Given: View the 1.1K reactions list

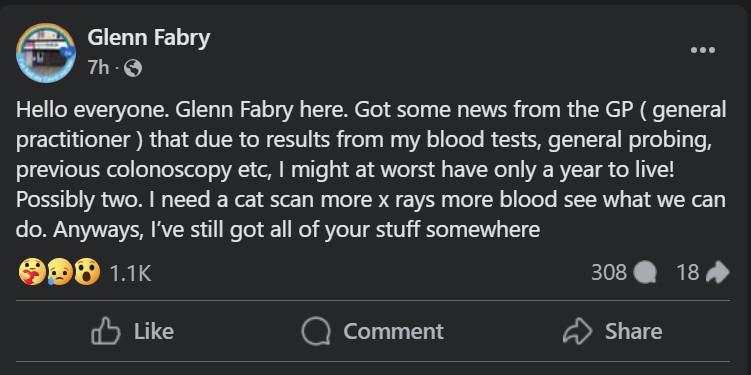Looking at the screenshot, I should [x=130, y=273].
